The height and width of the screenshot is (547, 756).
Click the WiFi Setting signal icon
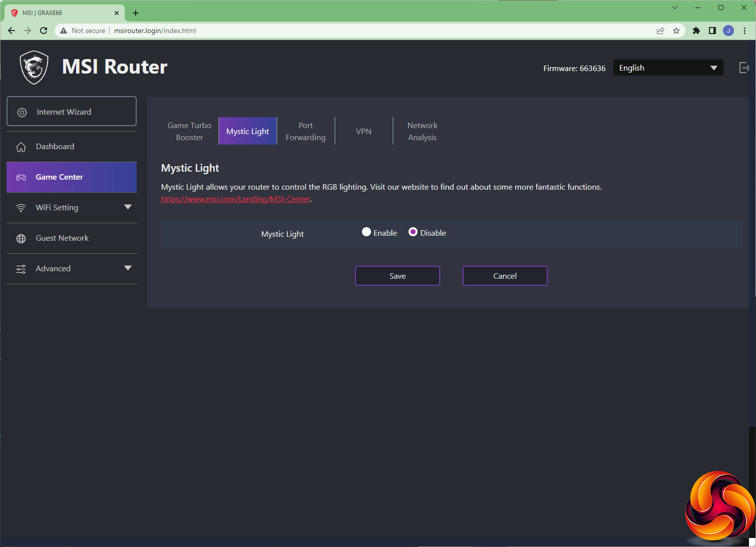21,208
